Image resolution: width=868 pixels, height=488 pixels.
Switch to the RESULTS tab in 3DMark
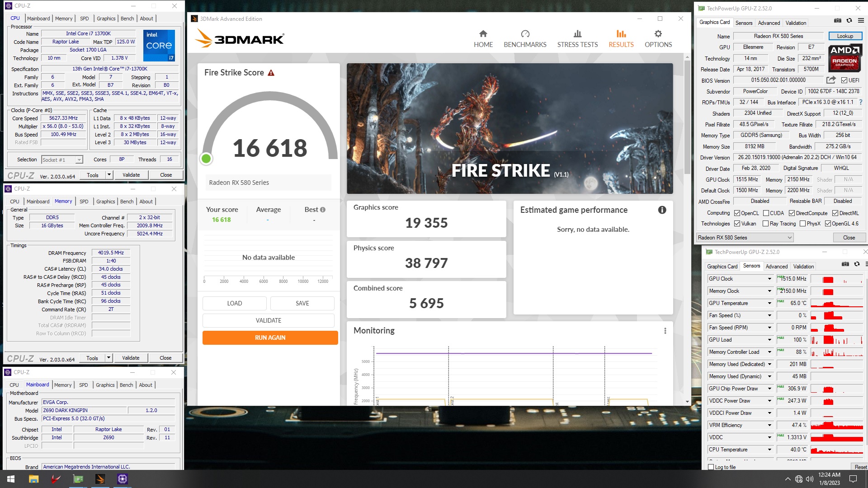621,39
